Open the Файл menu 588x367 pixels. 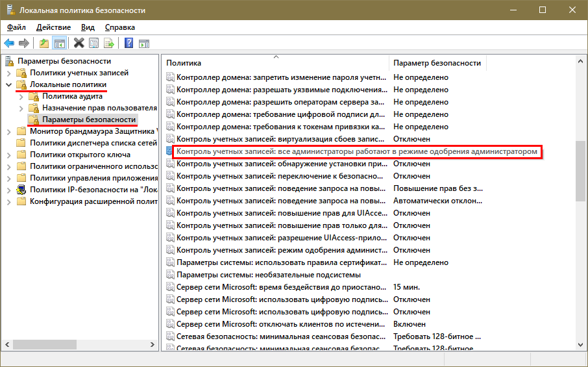16,27
